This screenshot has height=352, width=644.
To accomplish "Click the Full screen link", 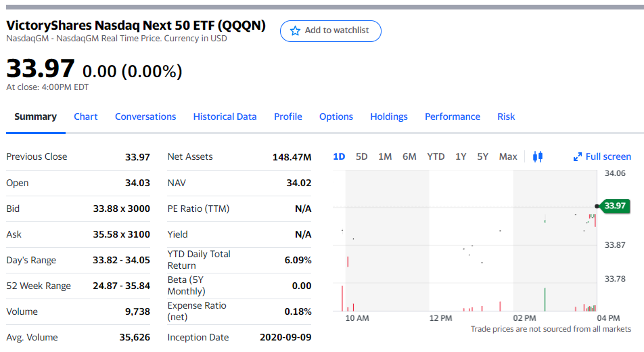I will coord(602,156).
